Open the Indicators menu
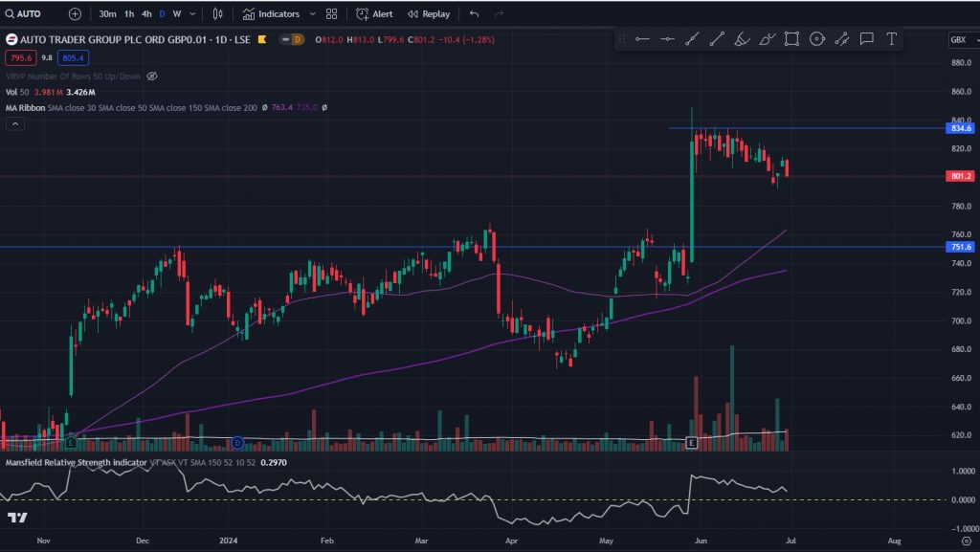This screenshot has height=552, width=980. pyautogui.click(x=271, y=14)
